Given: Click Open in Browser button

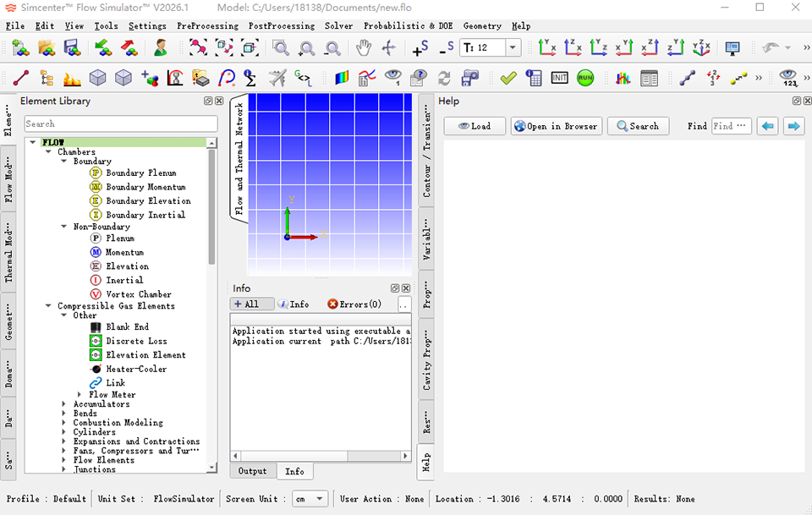Looking at the screenshot, I should [557, 126].
